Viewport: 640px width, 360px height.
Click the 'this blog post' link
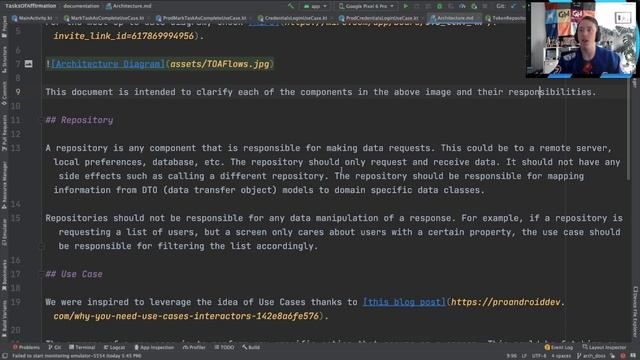[404, 302]
